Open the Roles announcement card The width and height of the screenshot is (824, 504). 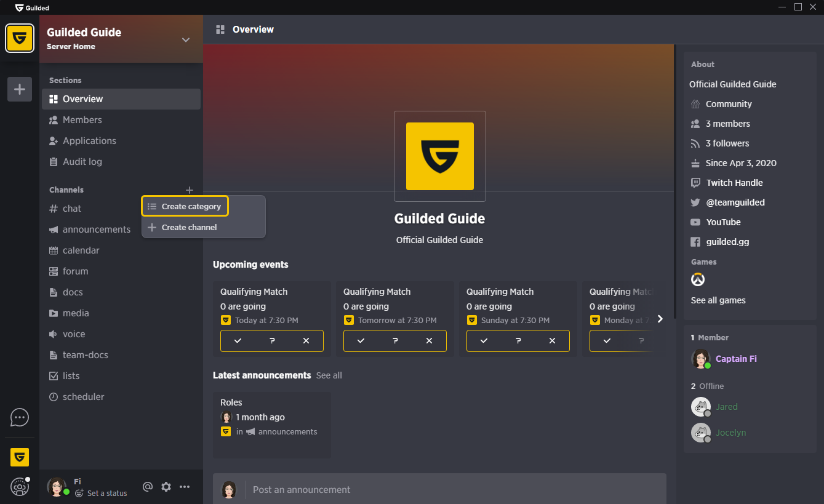(272, 425)
